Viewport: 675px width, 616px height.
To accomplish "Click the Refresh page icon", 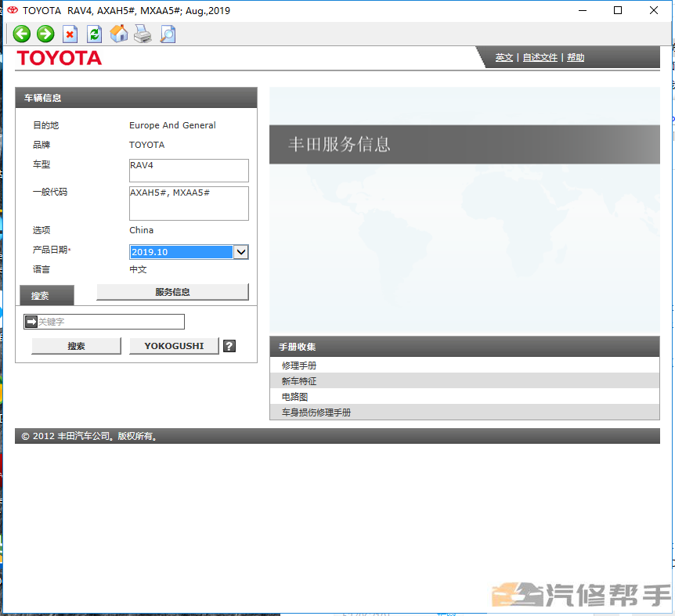I will coord(94,34).
